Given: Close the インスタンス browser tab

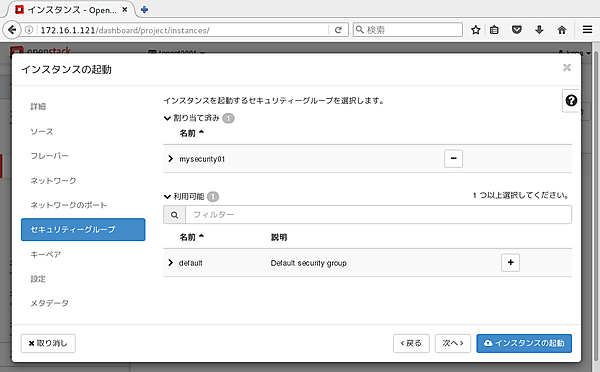Looking at the screenshot, I should click(x=125, y=10).
